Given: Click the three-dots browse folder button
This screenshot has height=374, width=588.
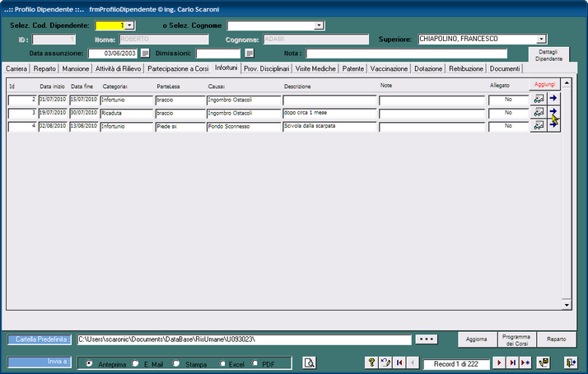Looking at the screenshot, I should [x=427, y=339].
